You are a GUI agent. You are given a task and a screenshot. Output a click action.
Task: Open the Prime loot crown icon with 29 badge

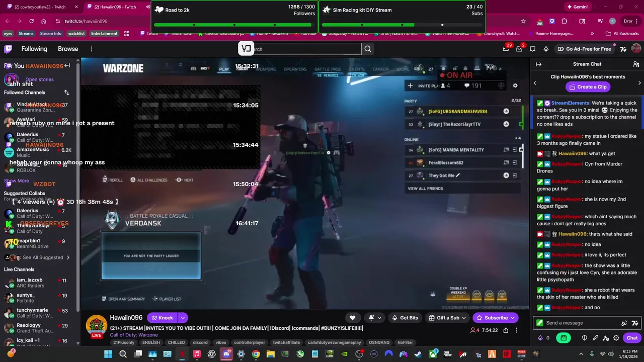coord(506,49)
